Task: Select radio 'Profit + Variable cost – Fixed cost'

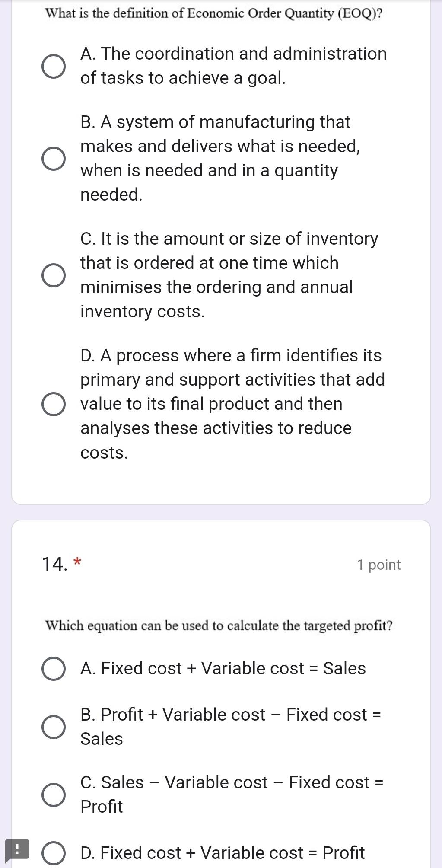Action: point(54,727)
